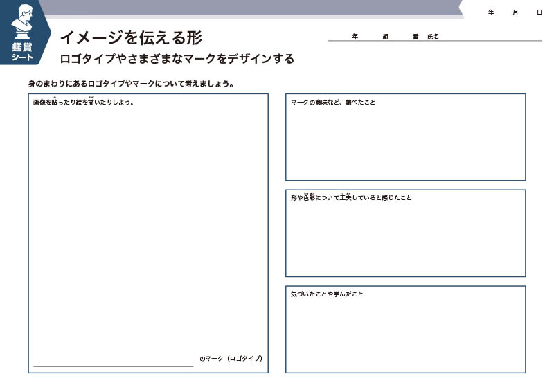The image size is (554, 392).
Task: Click the 日 label in the date area
Action: click(x=539, y=12)
